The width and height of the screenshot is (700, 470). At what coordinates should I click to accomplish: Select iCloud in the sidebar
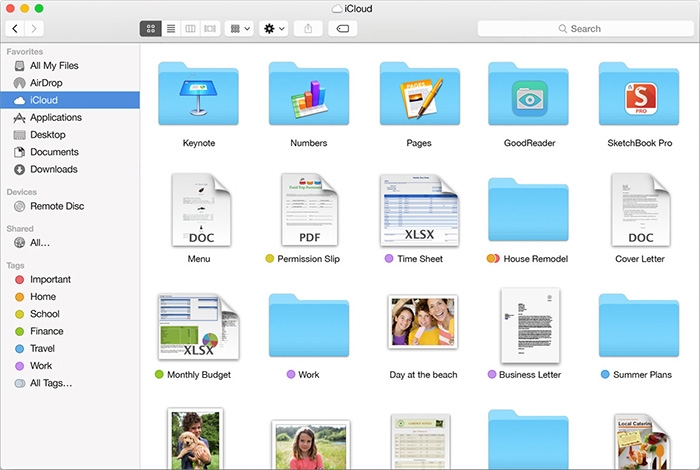(70, 100)
